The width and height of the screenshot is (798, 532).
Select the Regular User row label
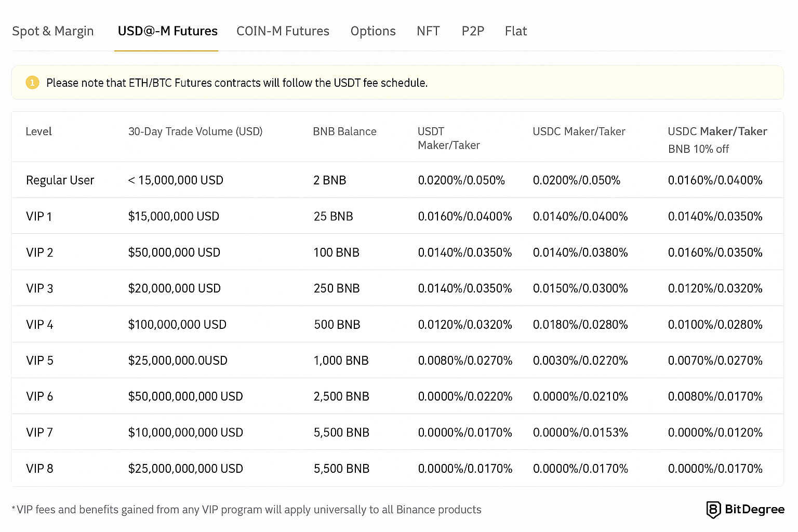(x=60, y=180)
